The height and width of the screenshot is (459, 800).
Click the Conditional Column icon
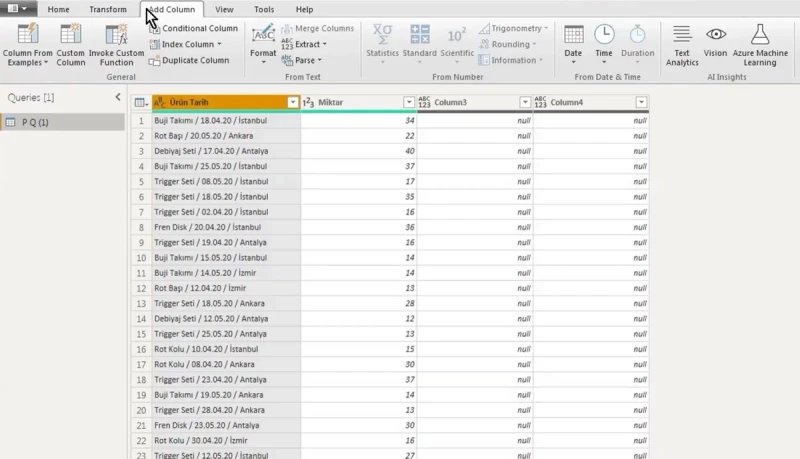tap(155, 29)
